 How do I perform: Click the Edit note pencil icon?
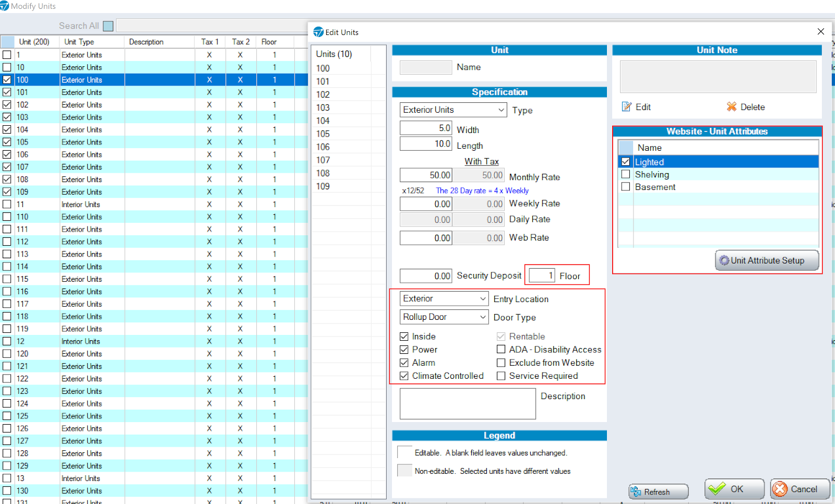pyautogui.click(x=627, y=107)
